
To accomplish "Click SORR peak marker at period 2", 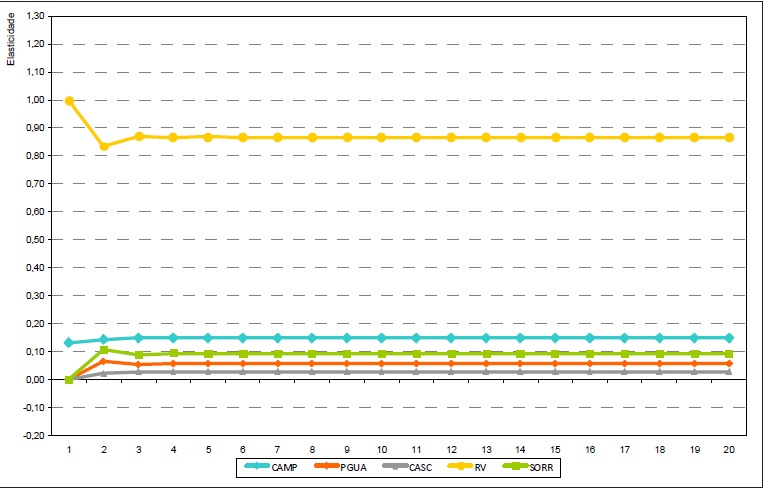I will (104, 350).
